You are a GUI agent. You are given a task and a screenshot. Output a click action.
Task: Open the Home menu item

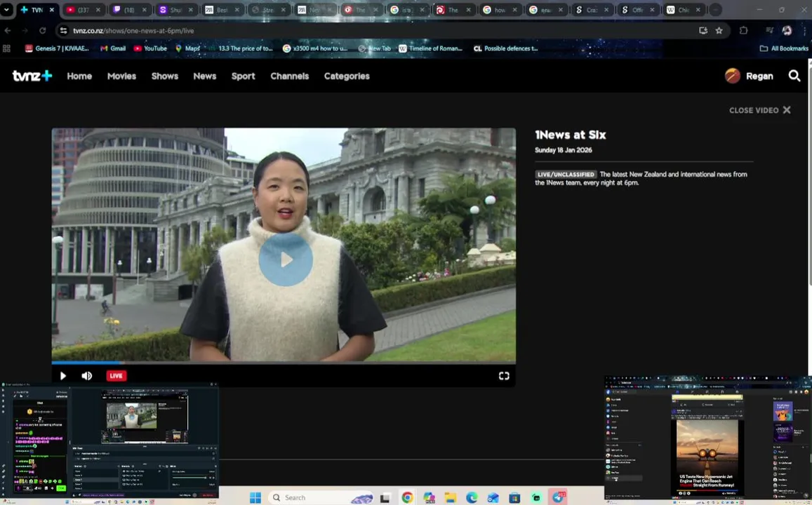(x=79, y=76)
